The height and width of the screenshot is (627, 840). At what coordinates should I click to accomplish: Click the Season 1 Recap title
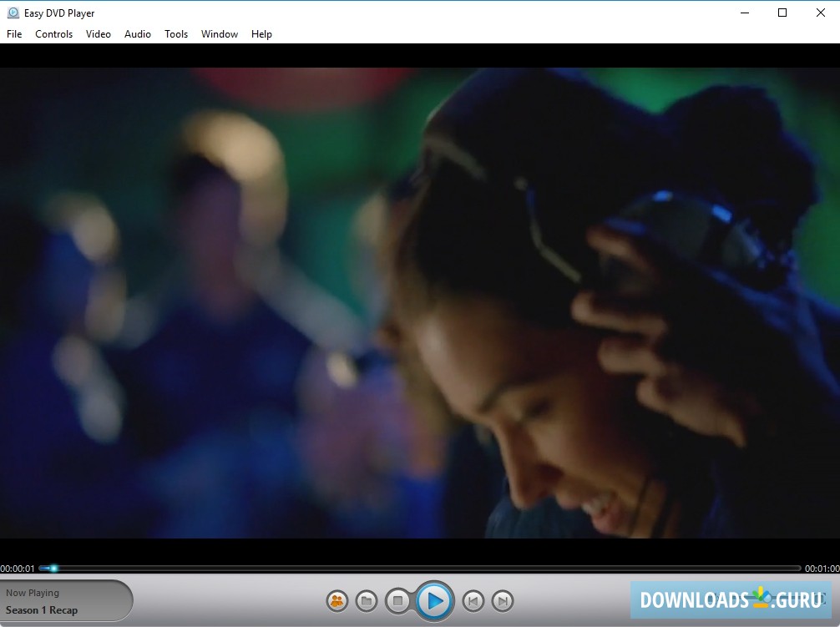tap(42, 609)
